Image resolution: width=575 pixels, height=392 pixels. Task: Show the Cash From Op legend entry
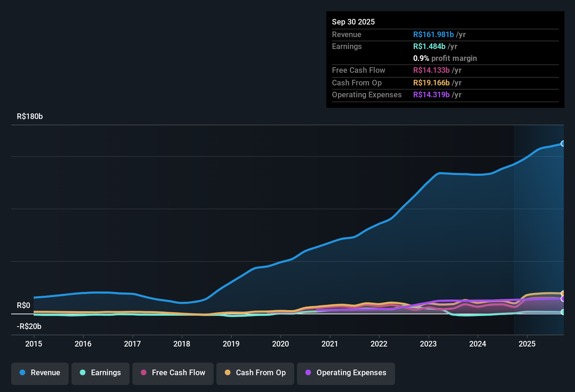[255, 373]
